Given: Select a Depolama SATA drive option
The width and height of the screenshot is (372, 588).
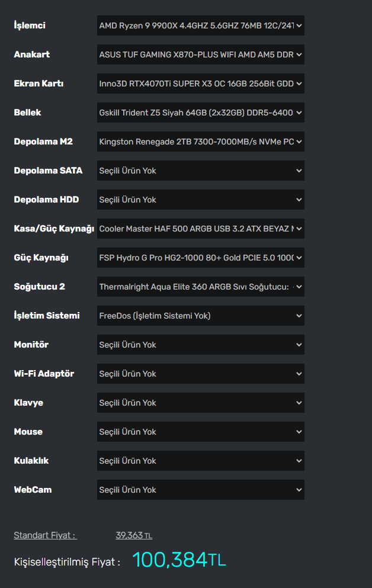Looking at the screenshot, I should (x=200, y=171).
